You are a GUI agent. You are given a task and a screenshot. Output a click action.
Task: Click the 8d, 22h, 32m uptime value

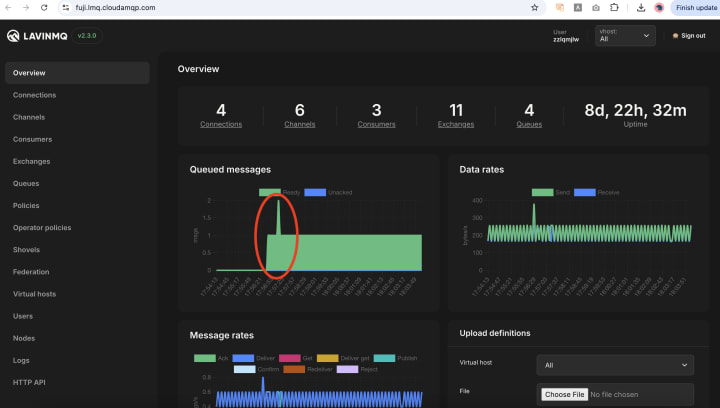click(x=636, y=110)
